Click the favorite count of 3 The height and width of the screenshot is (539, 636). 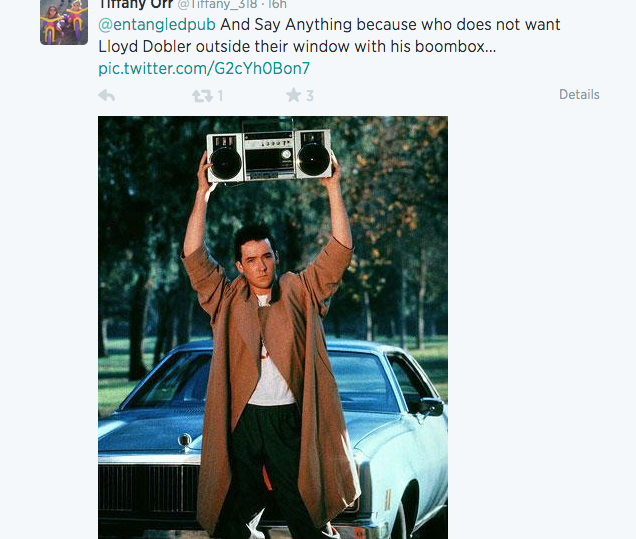coord(310,95)
